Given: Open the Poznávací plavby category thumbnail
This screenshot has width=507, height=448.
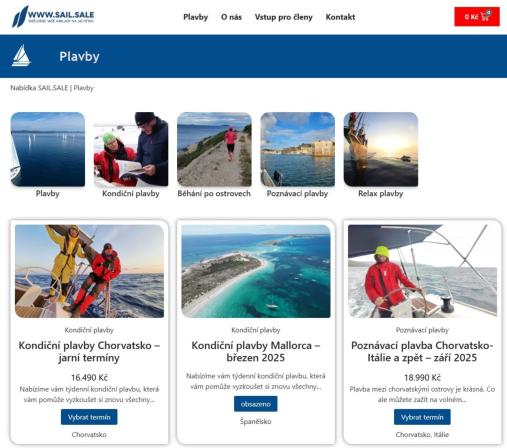Looking at the screenshot, I should pos(298,149).
